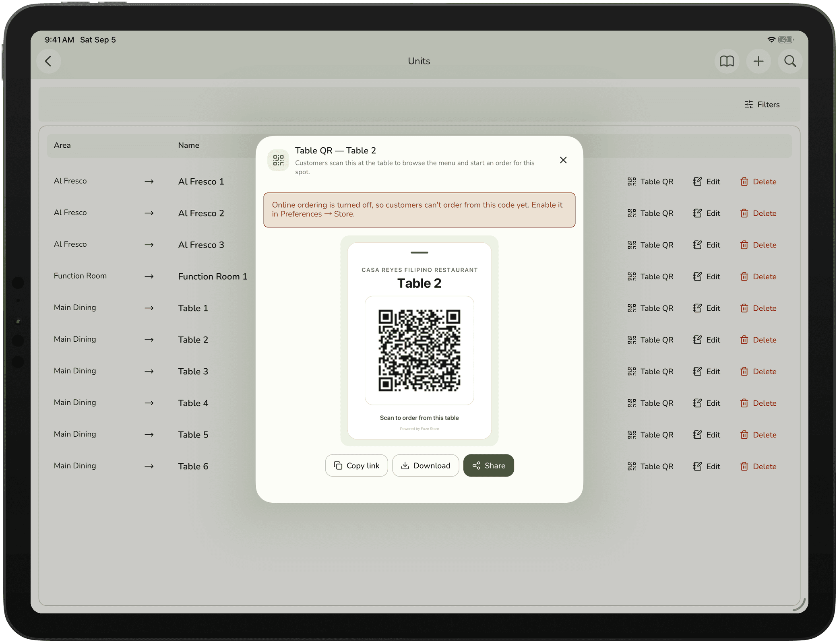Edit the Table 2 unit

(x=707, y=340)
